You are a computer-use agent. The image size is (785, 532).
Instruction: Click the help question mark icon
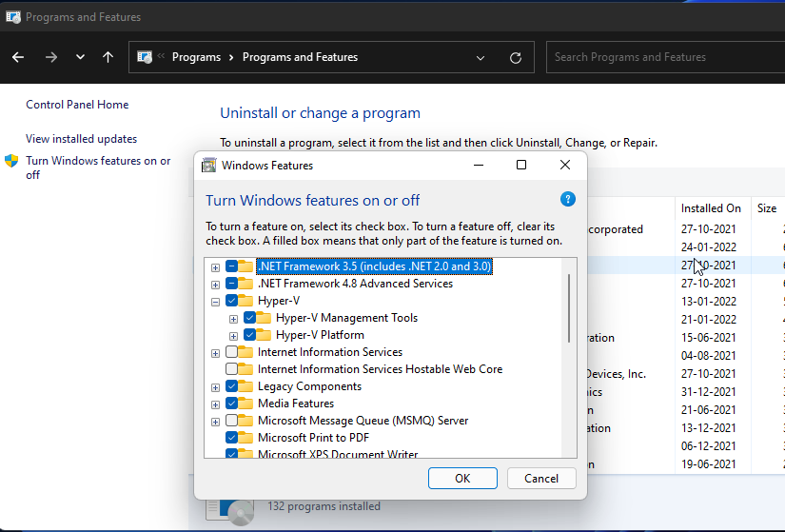(x=568, y=199)
